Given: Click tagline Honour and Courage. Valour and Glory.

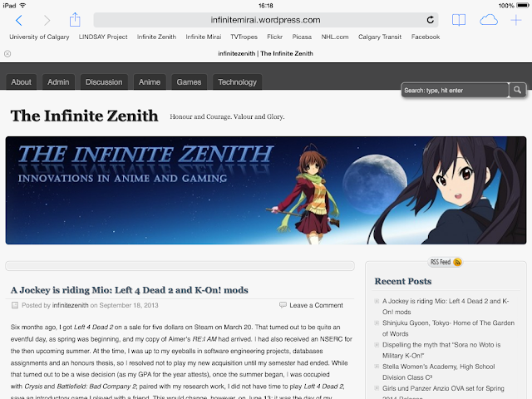Looking at the screenshot, I should click(227, 116).
